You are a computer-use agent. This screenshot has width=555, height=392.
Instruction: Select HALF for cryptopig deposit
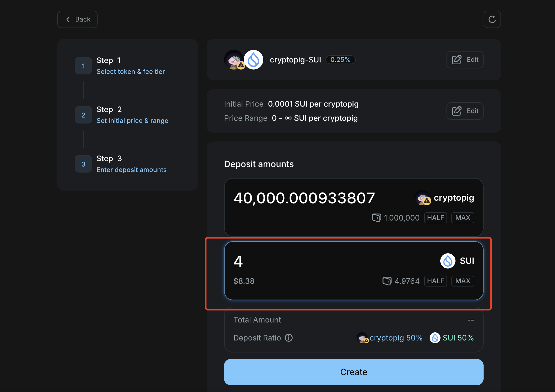435,218
